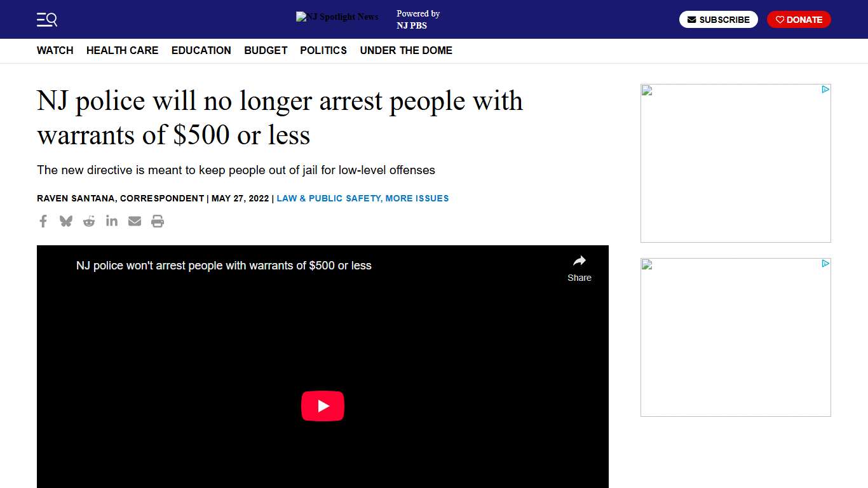Expand MORE ISSUES topic list
This screenshot has width=868, height=488.
click(x=417, y=198)
